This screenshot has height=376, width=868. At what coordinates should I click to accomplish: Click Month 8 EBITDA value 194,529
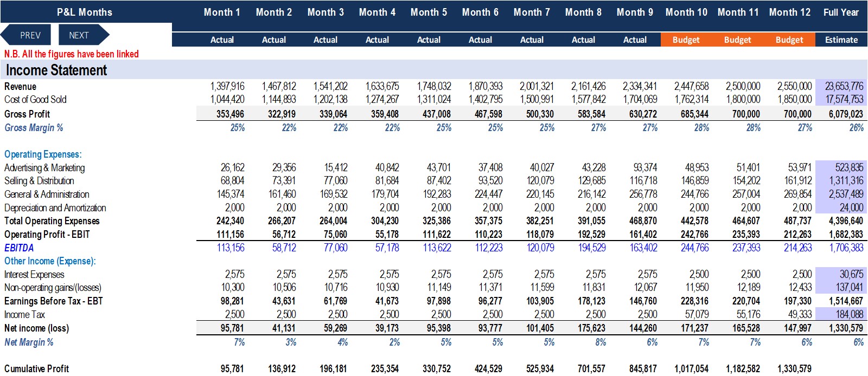pos(591,248)
